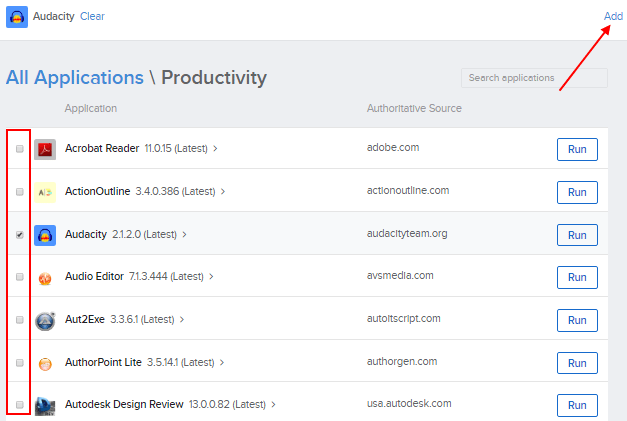Viewport: 627px width, 421px height.
Task: Uncheck the Audacity checkbox
Action: (x=20, y=235)
